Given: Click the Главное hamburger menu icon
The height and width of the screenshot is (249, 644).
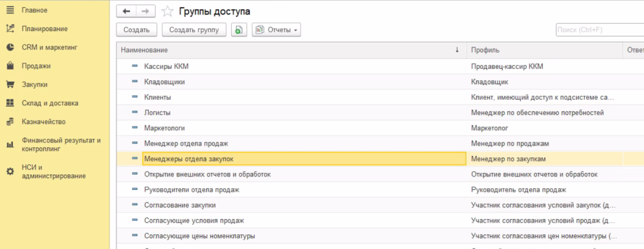Looking at the screenshot, I should 10,10.
